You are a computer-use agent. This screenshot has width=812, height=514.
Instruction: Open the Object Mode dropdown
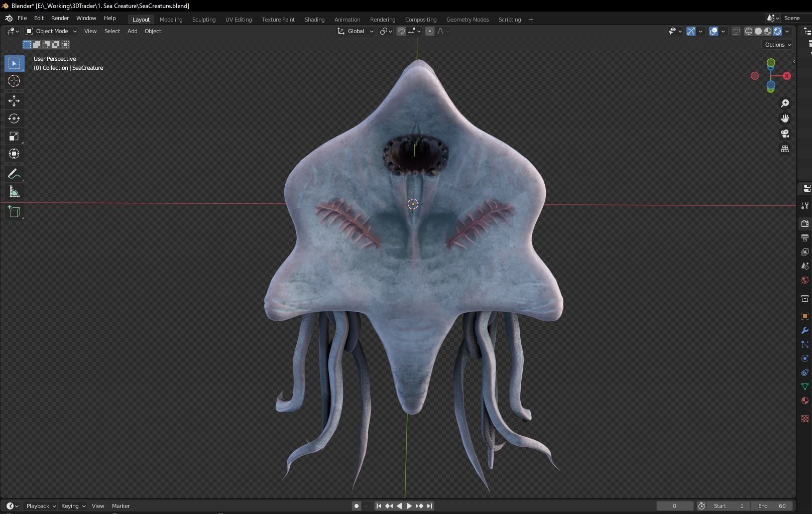pyautogui.click(x=51, y=31)
